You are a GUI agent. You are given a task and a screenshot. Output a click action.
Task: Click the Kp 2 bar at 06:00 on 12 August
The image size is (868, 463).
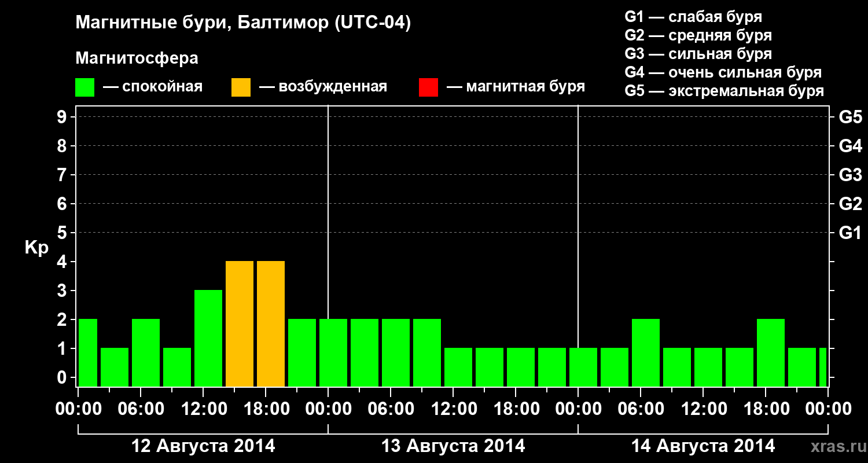click(x=146, y=352)
